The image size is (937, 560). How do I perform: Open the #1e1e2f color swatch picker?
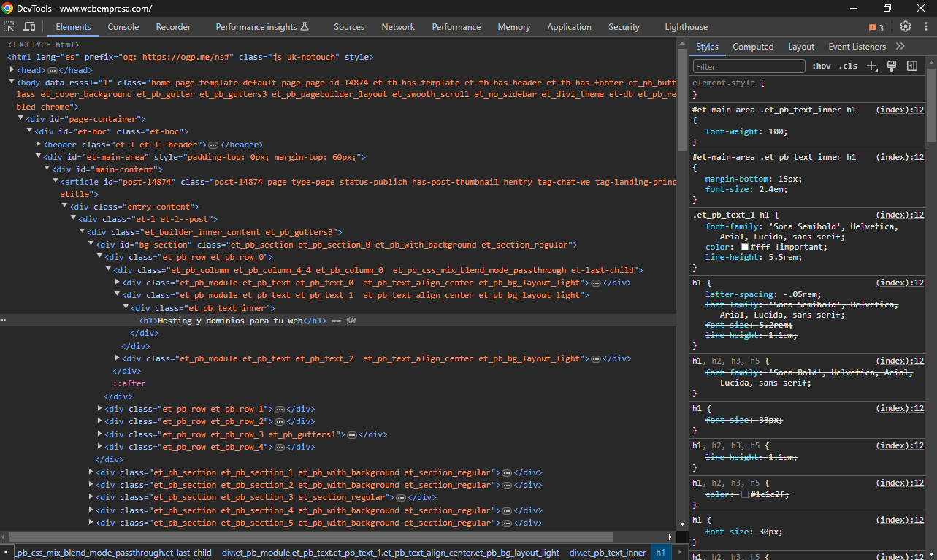(x=745, y=494)
